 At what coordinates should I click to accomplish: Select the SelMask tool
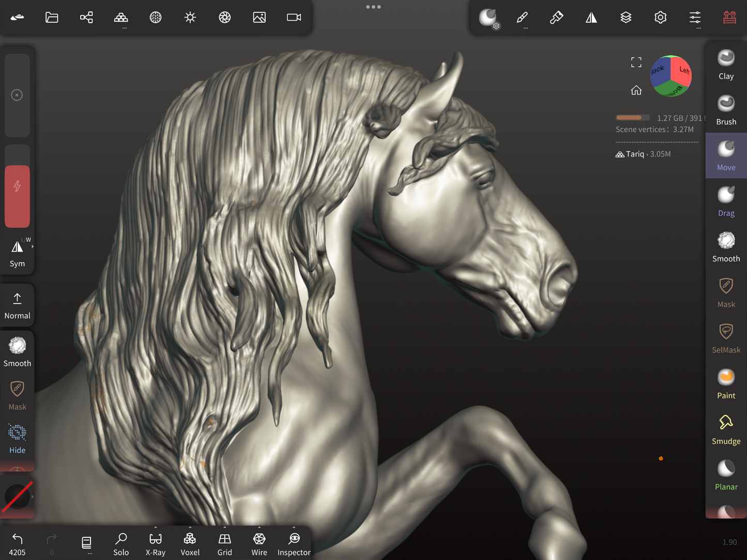[x=726, y=338]
